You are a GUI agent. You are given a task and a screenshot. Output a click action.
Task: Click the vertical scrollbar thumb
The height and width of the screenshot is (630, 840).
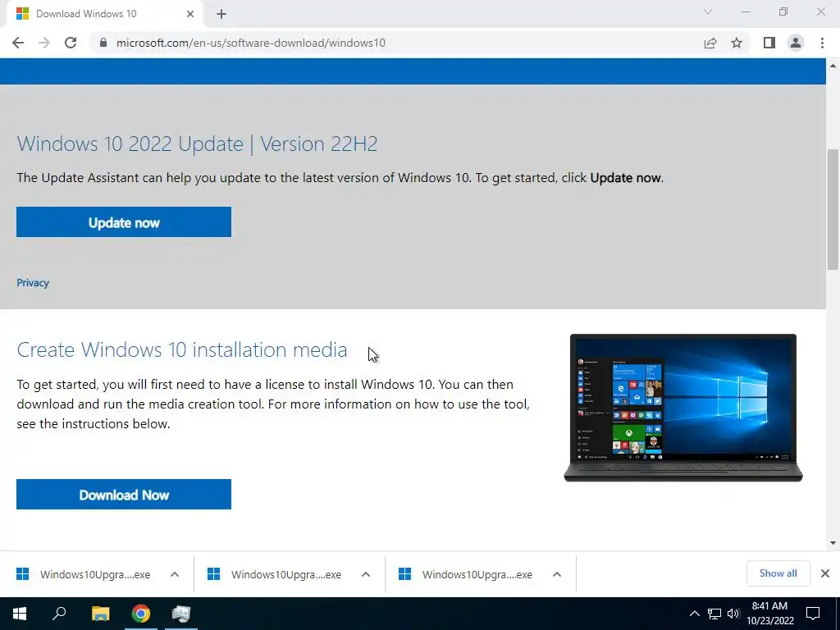click(x=833, y=209)
